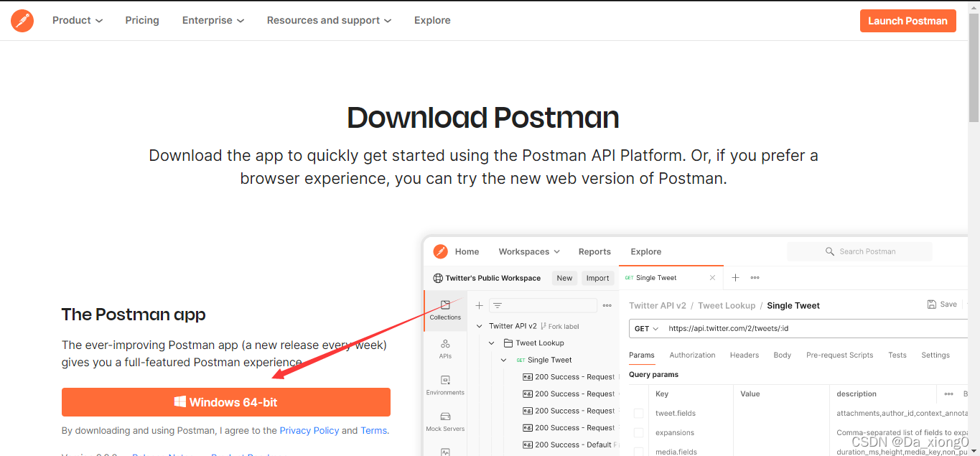Click the Key column header
This screenshot has width=980, height=456.
click(x=662, y=394)
